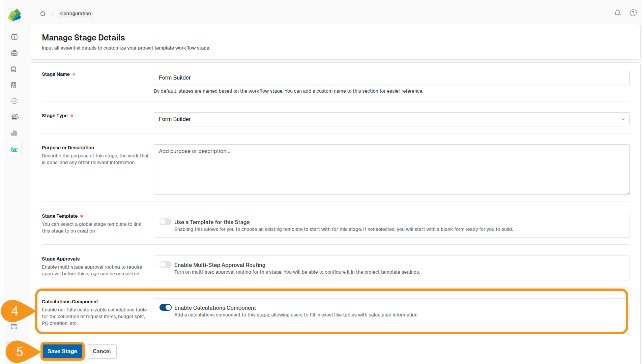642x364 pixels.
Task: Select the building icon in the sidebar
Action: 14,85
